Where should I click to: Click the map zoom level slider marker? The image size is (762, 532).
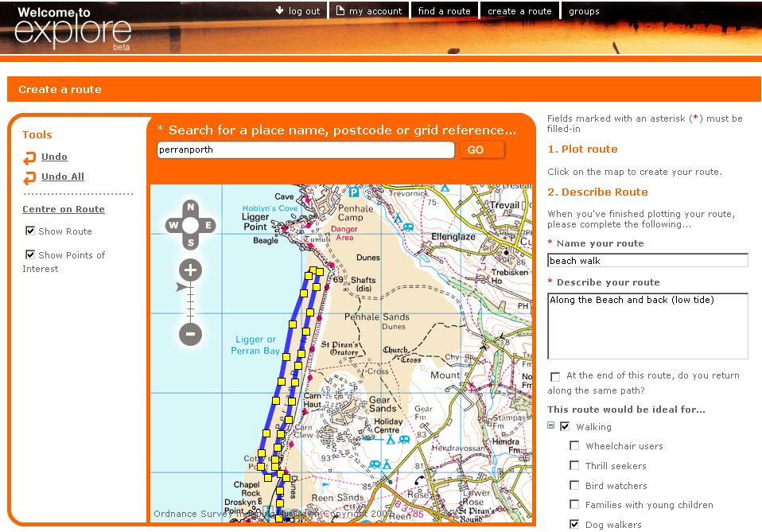coord(182,287)
